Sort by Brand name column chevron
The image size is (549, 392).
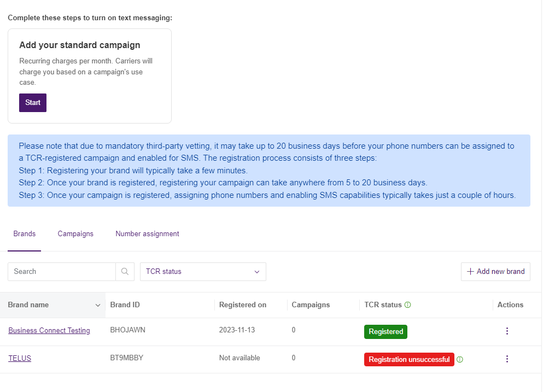pos(98,305)
